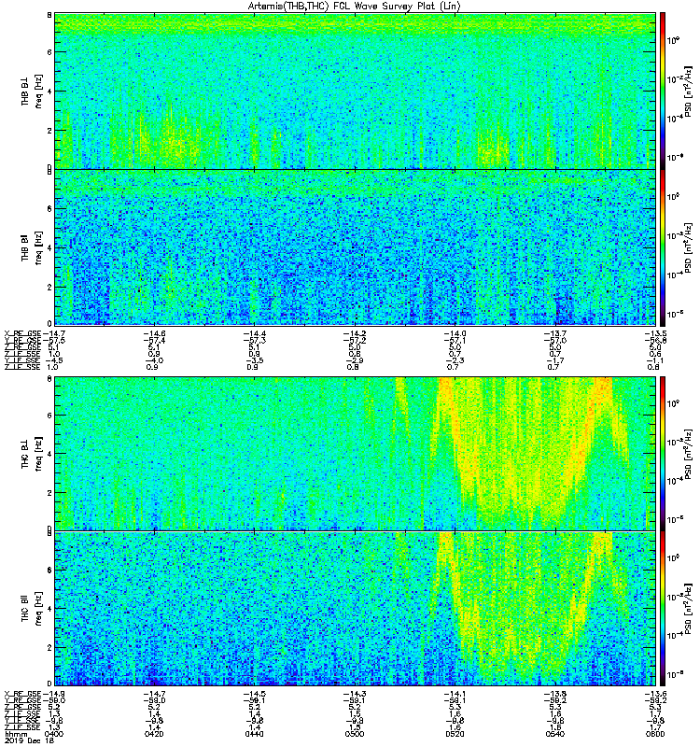Click the '0600' time tick label
The image size is (700, 747).
[655, 734]
